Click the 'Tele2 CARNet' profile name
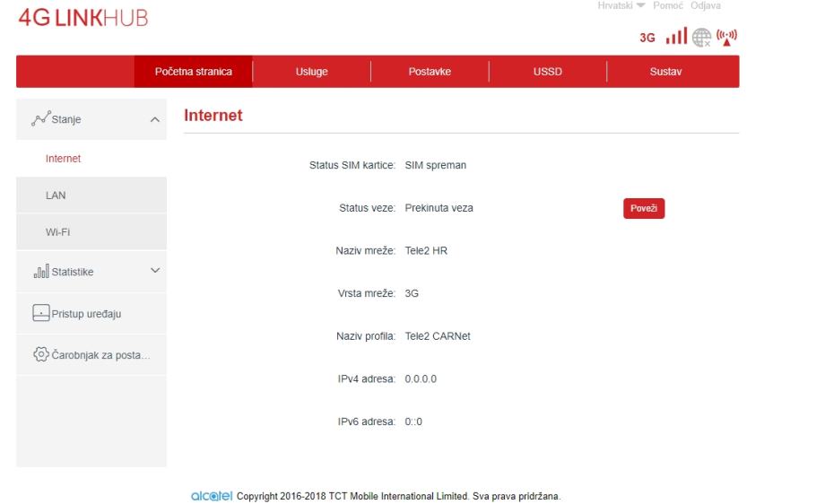The height and width of the screenshot is (504, 825). point(438,336)
